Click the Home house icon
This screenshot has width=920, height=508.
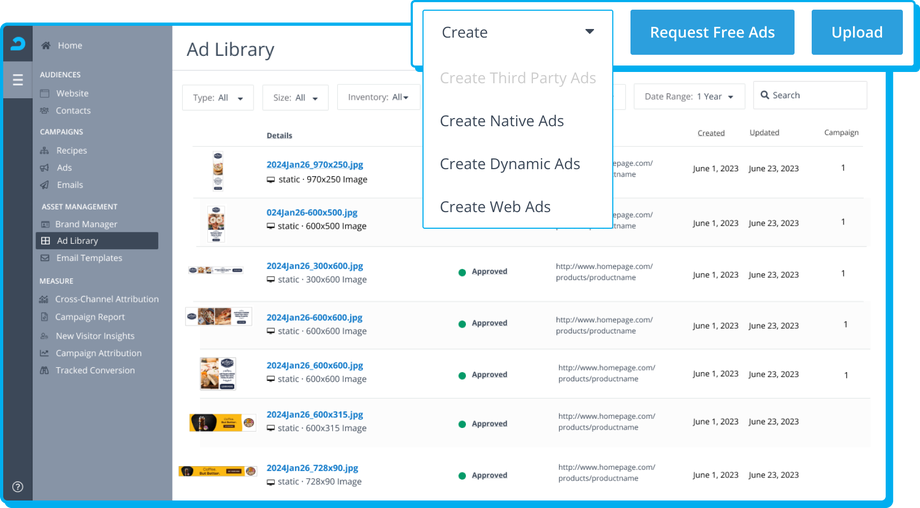[x=46, y=45]
